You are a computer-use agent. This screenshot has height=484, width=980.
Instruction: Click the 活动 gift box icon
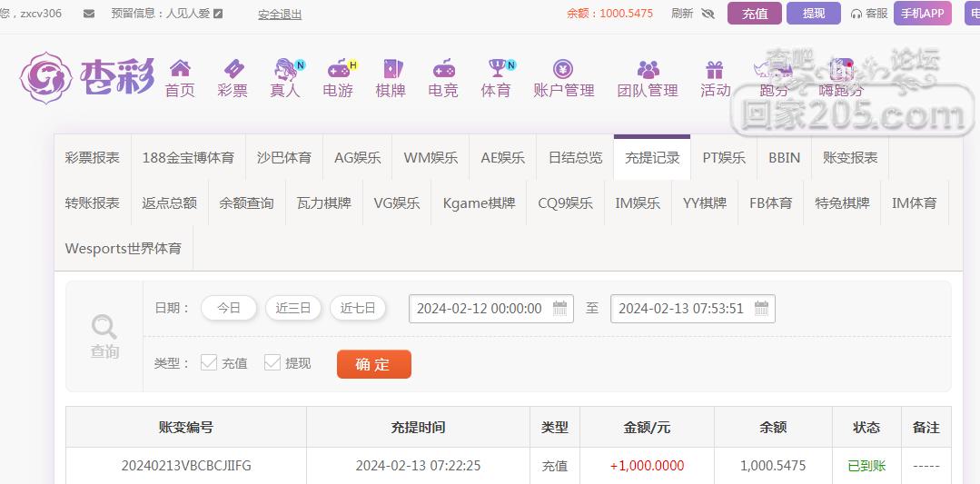pos(715,69)
